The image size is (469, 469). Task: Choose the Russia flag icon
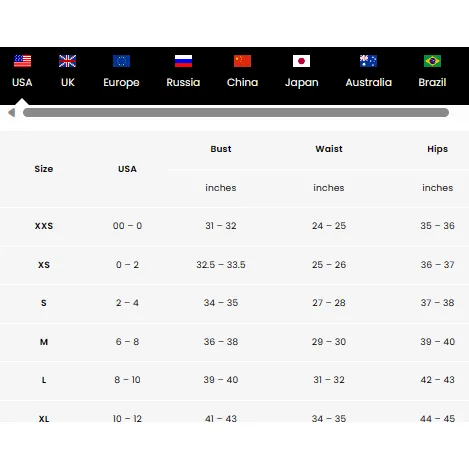pos(183,61)
